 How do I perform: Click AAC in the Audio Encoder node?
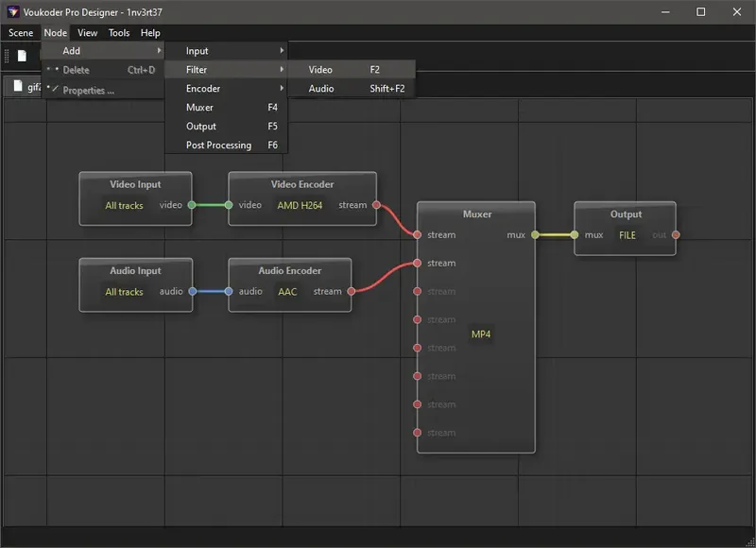[x=287, y=292]
